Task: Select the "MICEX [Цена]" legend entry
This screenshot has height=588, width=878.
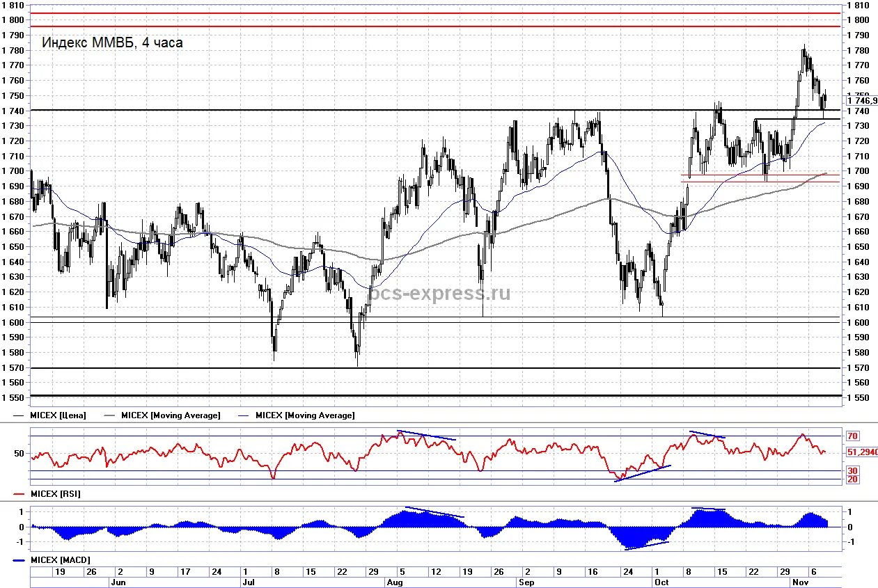Action: tap(58, 415)
